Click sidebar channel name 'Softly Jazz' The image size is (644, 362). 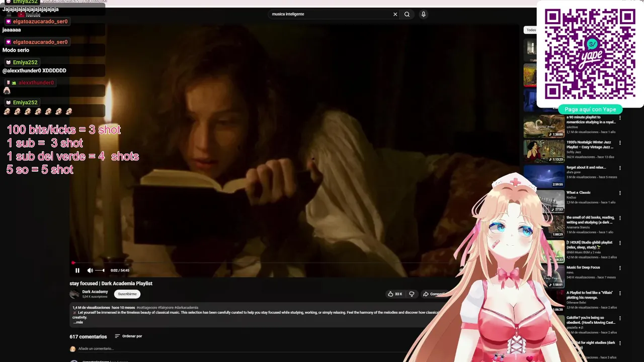tap(574, 152)
